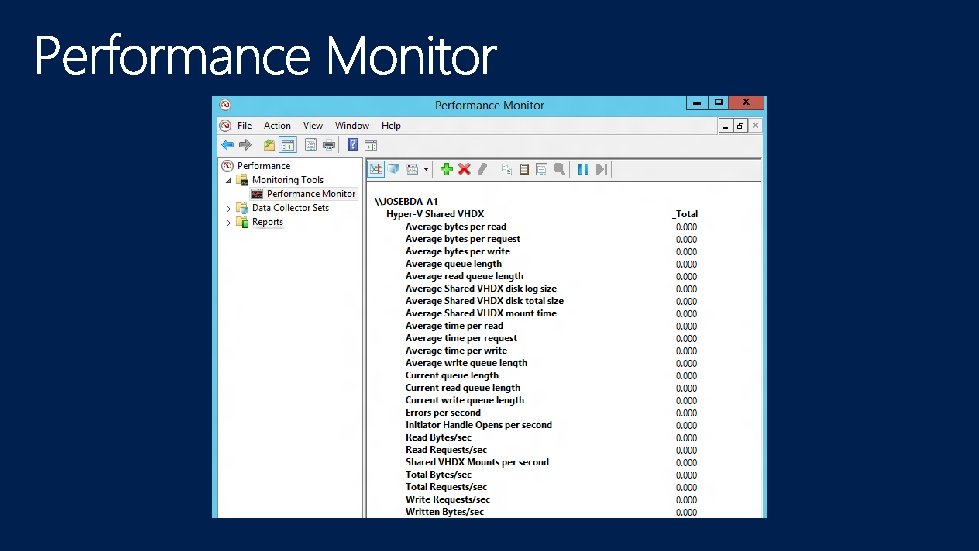This screenshot has width=979, height=551.
Task: Select Current write queue length counter
Action: (465, 400)
